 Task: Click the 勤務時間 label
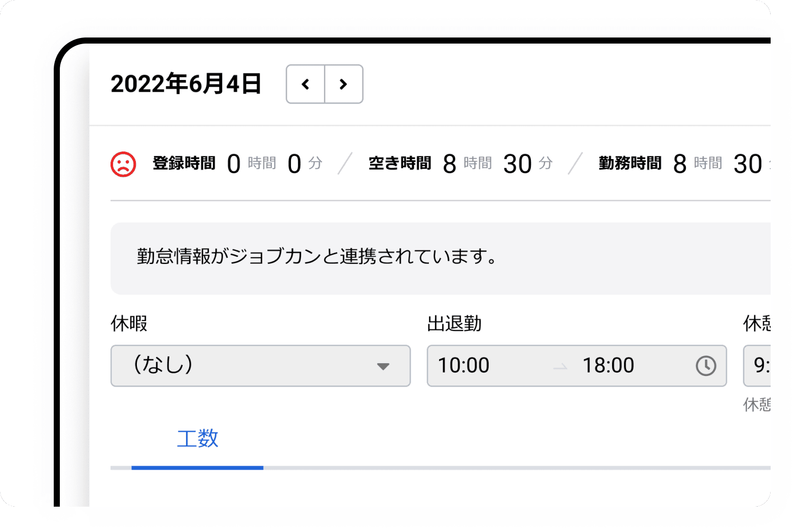click(x=630, y=164)
